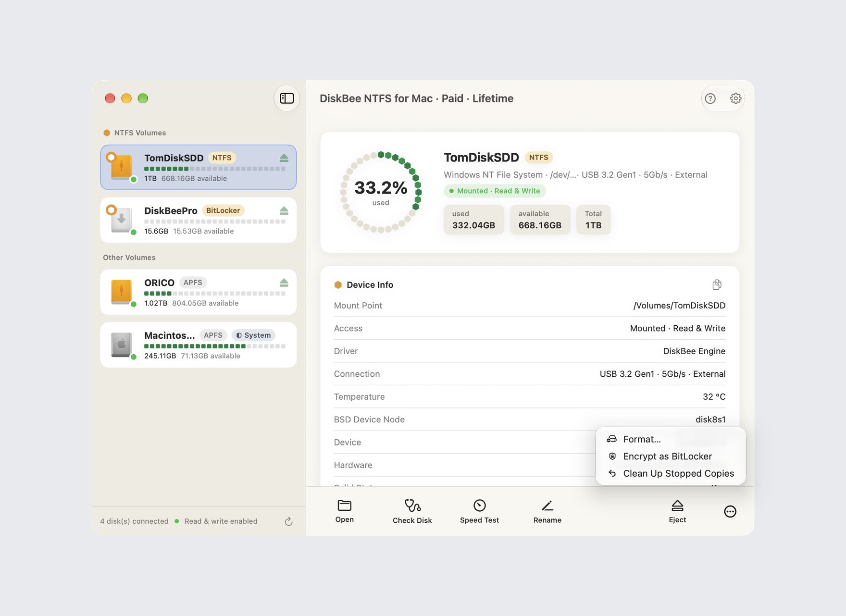Select the ORICO volume card
The image size is (846, 616).
click(x=198, y=292)
